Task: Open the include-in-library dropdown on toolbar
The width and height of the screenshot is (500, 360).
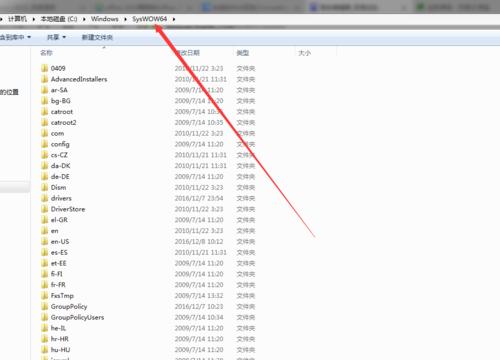Action: pyautogui.click(x=15, y=37)
